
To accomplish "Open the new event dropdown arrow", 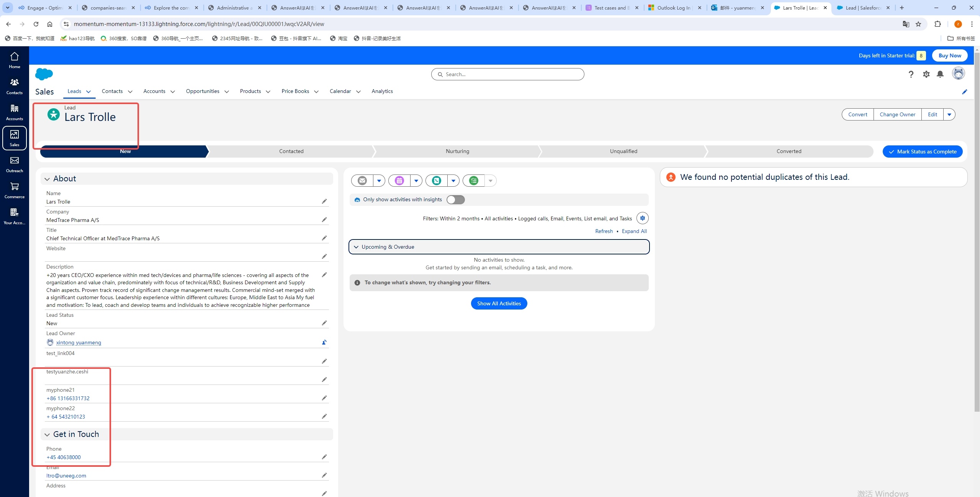I will click(x=416, y=181).
